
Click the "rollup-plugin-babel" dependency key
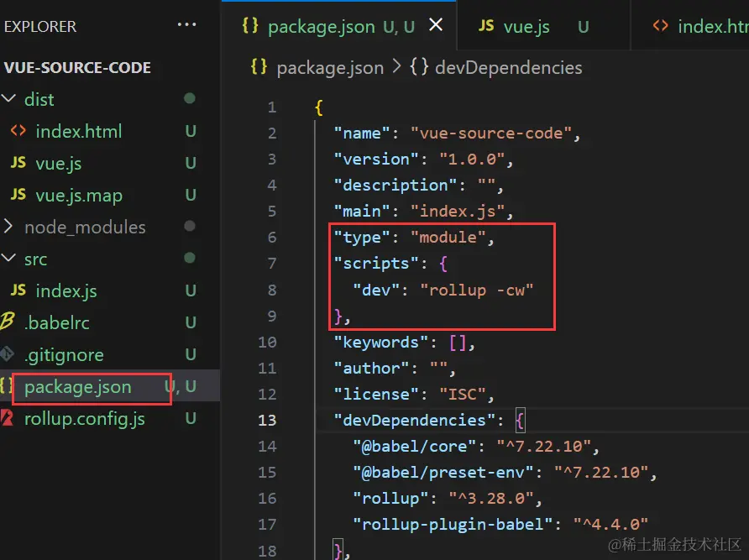coord(453,524)
